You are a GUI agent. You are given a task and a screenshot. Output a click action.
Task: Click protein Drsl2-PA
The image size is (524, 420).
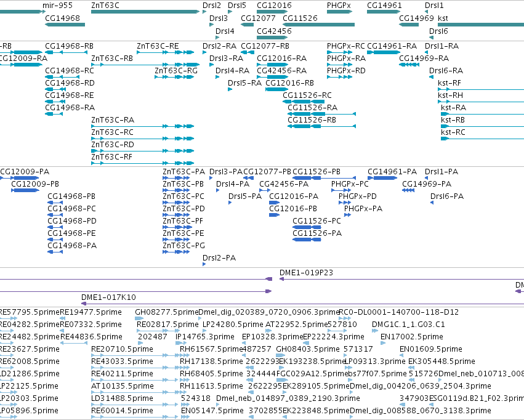[219, 257]
